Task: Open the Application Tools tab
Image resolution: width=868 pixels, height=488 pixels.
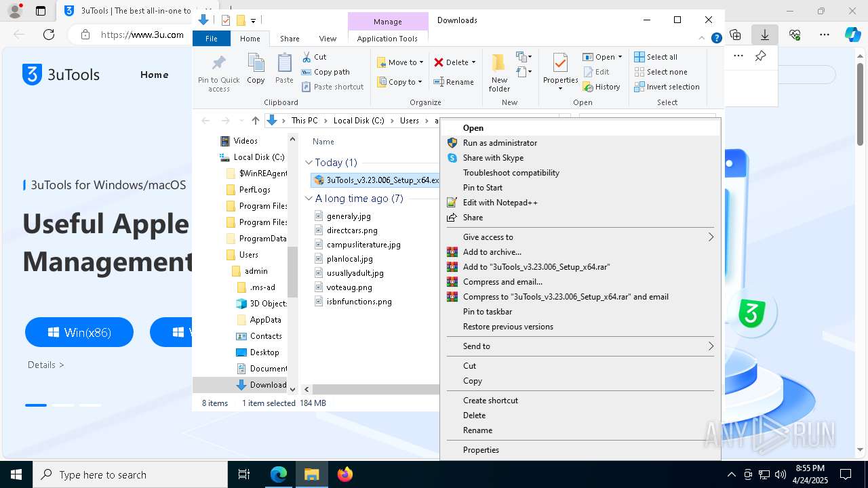Action: coord(387,39)
